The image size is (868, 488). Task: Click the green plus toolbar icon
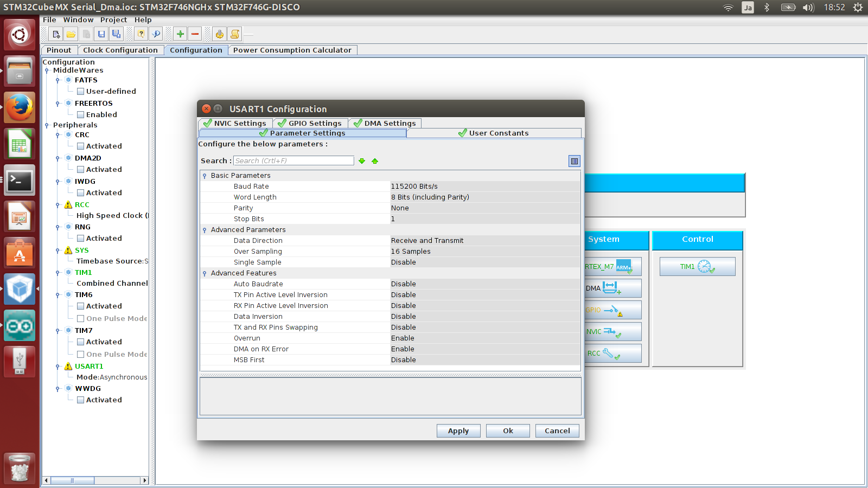click(x=180, y=34)
